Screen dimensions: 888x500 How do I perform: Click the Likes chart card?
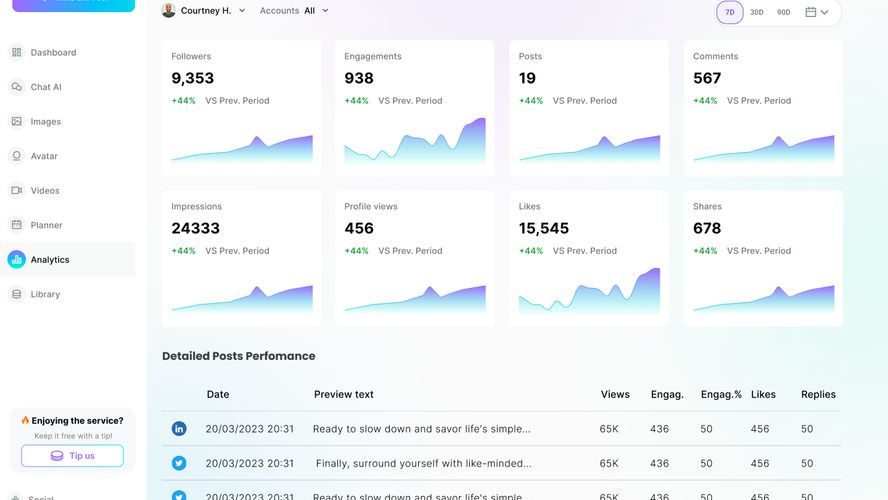[x=589, y=257]
